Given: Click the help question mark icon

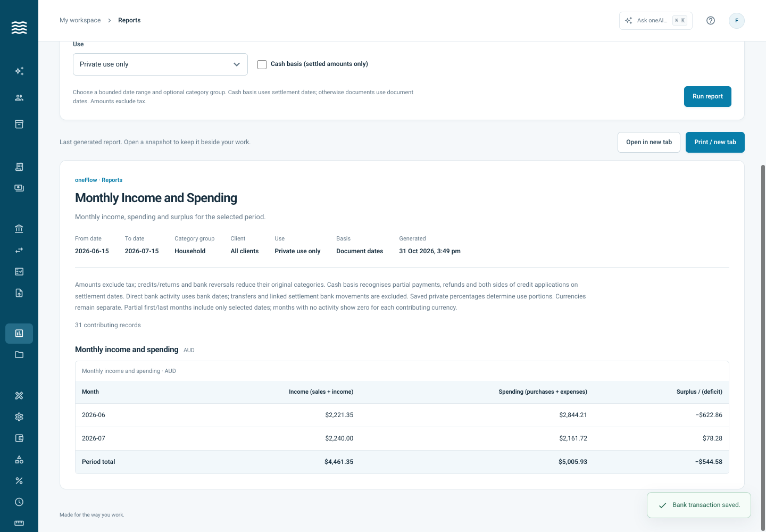Looking at the screenshot, I should [711, 20].
